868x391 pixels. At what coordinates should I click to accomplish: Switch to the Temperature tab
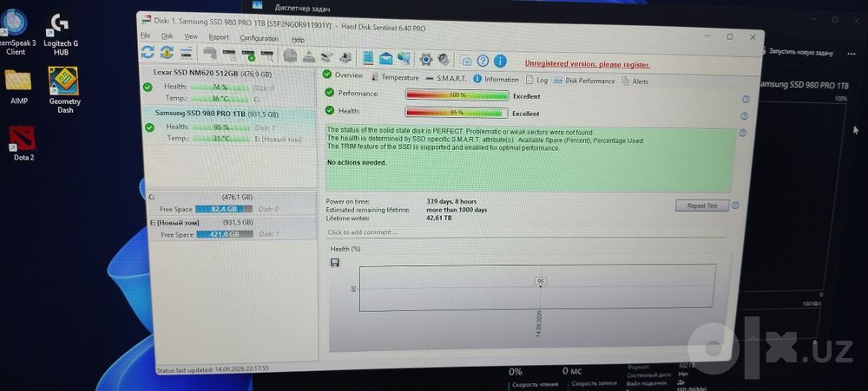(395, 77)
